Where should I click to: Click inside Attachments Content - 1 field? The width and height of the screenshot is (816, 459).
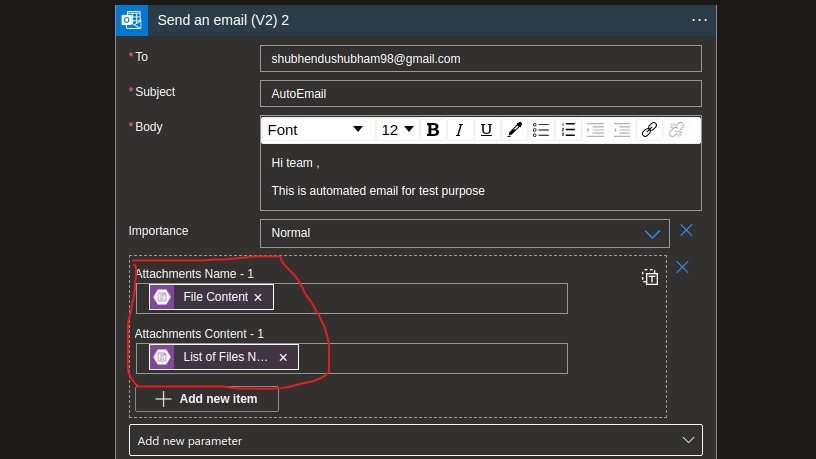click(352, 358)
